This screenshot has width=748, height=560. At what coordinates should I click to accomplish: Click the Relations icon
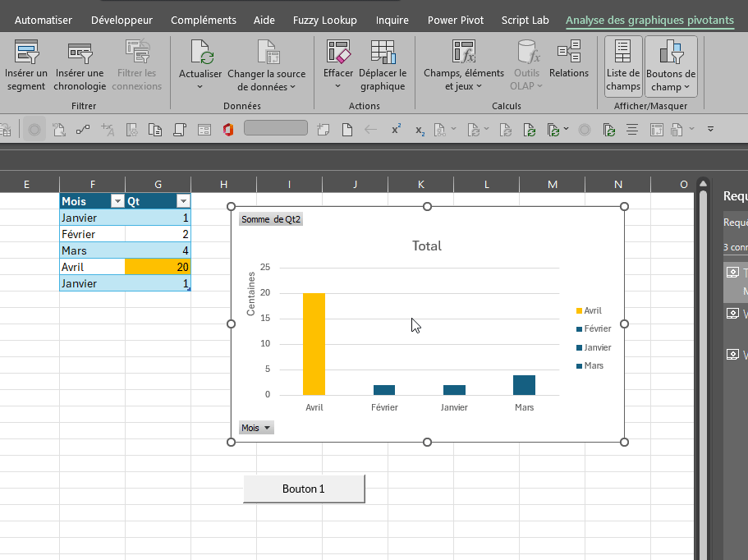(569, 51)
